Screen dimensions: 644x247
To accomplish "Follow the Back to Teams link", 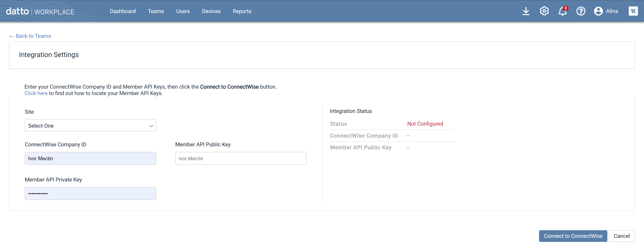I will pyautogui.click(x=30, y=36).
